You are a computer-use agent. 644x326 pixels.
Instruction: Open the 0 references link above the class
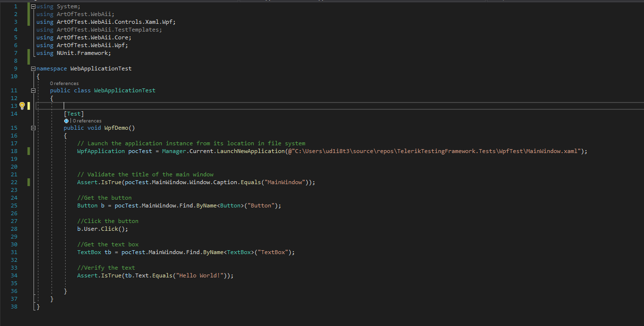(x=64, y=84)
